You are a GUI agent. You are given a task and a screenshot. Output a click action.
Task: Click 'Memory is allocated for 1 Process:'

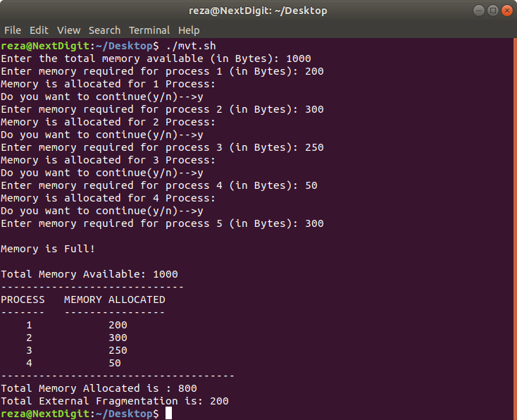(x=108, y=84)
